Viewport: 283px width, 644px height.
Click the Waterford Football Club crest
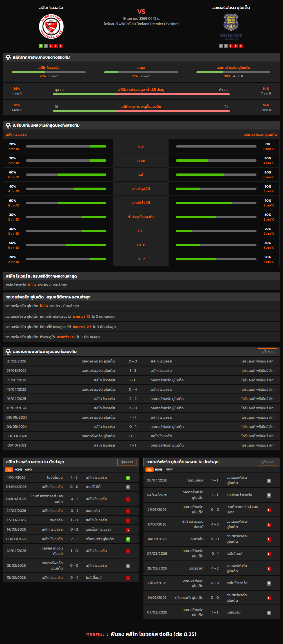(231, 23)
